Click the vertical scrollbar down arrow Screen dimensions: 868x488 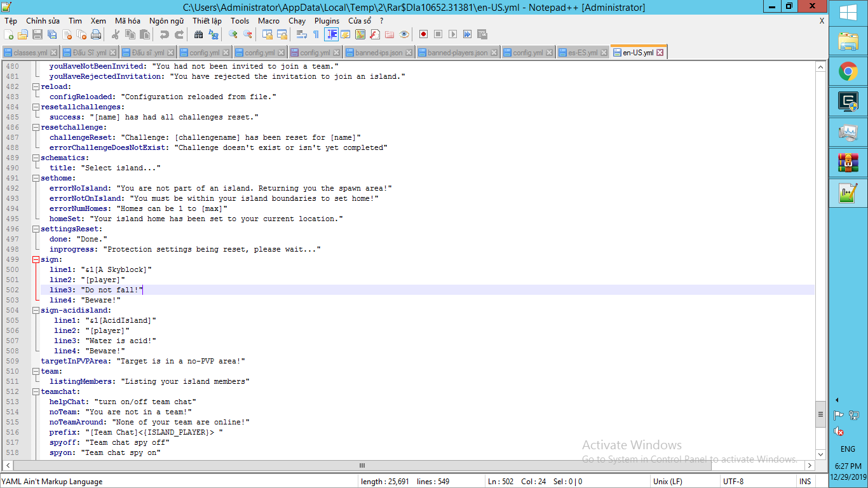click(820, 455)
